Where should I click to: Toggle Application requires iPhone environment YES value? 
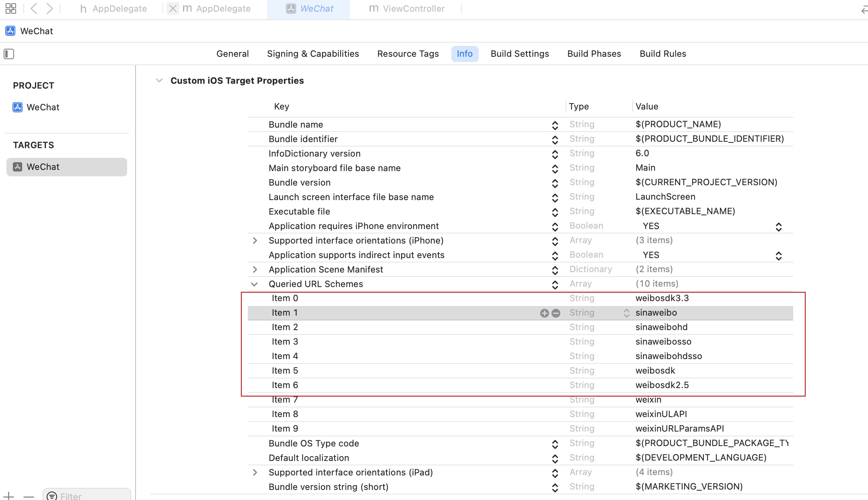[x=778, y=227]
